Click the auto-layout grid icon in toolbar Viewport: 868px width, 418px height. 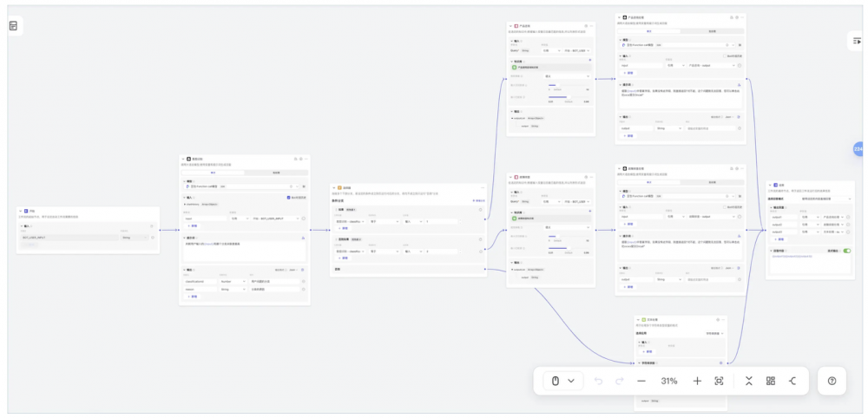[771, 381]
